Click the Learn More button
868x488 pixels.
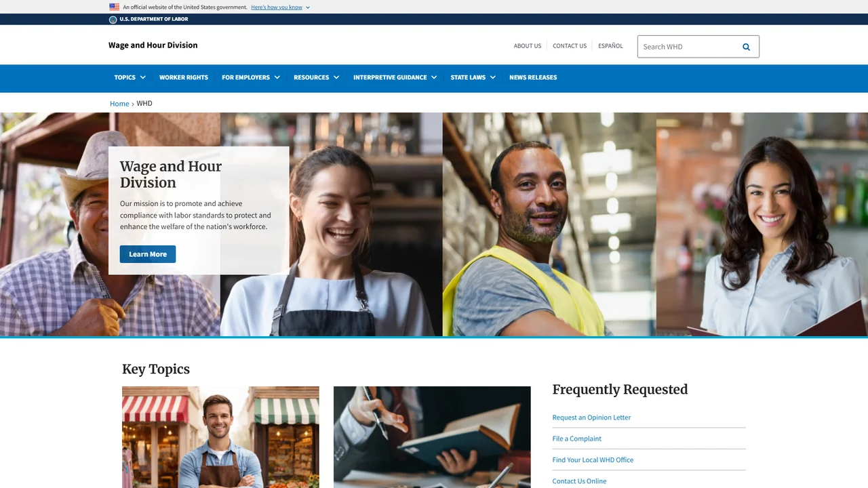148,254
